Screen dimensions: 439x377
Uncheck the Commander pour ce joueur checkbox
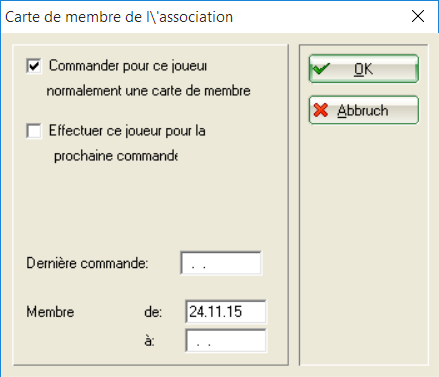(34, 66)
